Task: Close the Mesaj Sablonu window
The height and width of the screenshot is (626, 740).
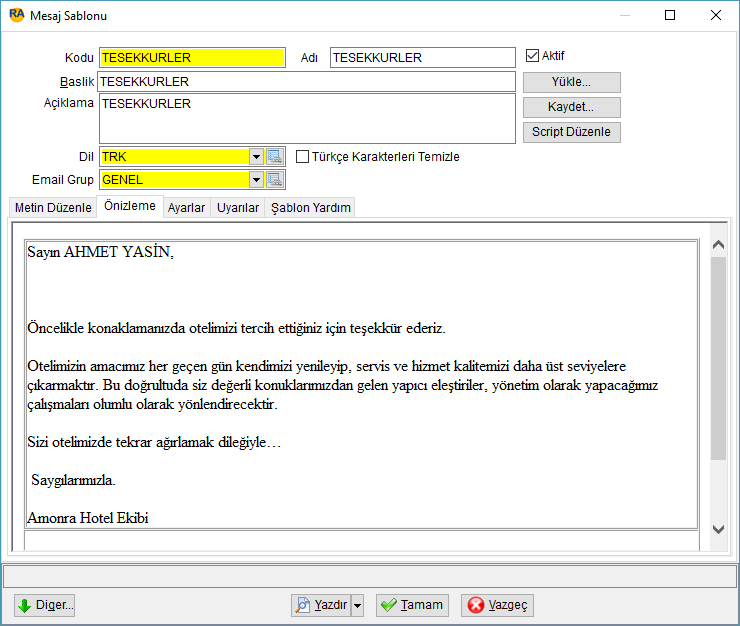Action: coord(715,15)
